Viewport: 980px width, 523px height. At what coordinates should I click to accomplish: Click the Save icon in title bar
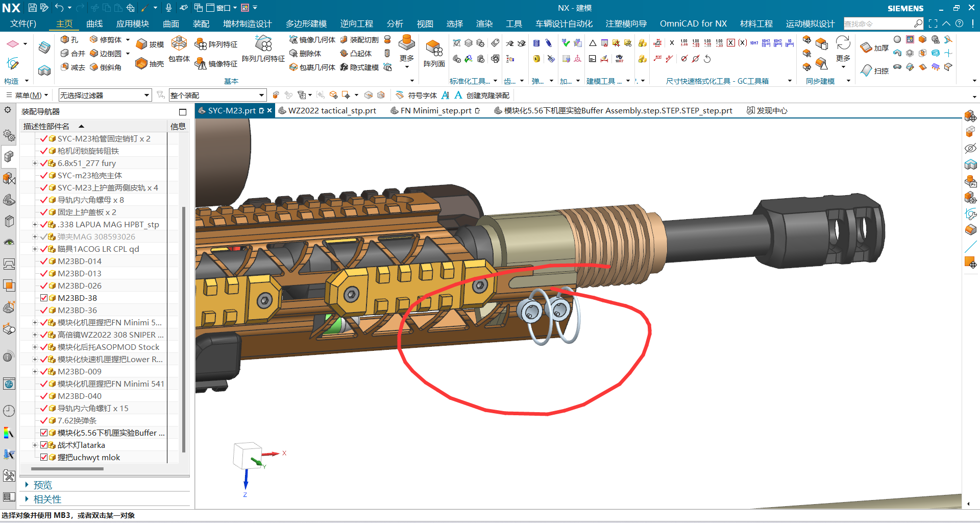click(x=32, y=8)
